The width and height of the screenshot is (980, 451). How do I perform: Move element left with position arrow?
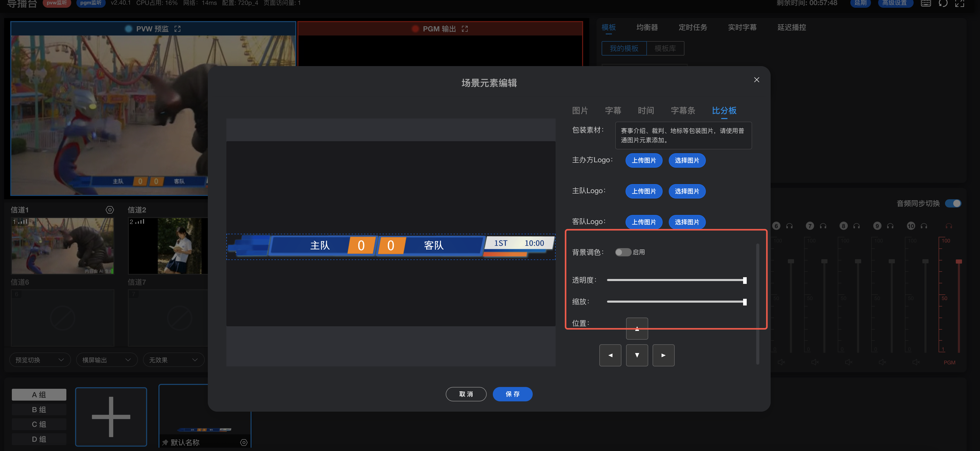pos(610,355)
